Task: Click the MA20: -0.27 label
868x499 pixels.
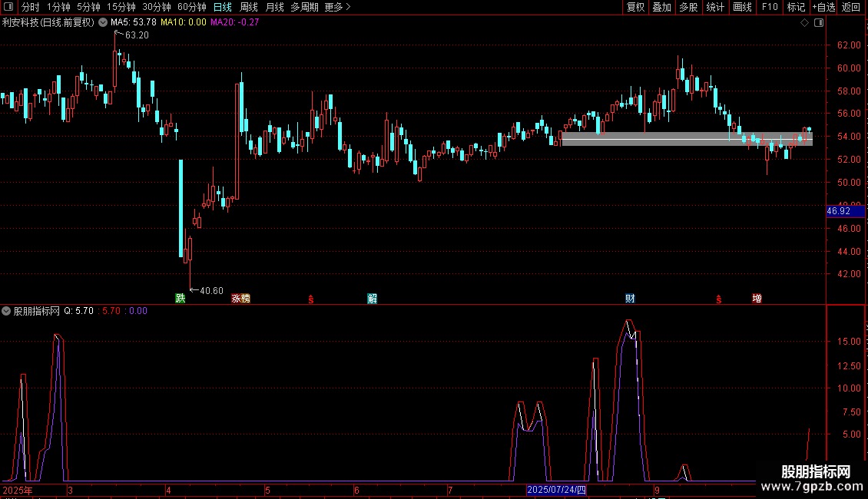Action: click(x=235, y=22)
